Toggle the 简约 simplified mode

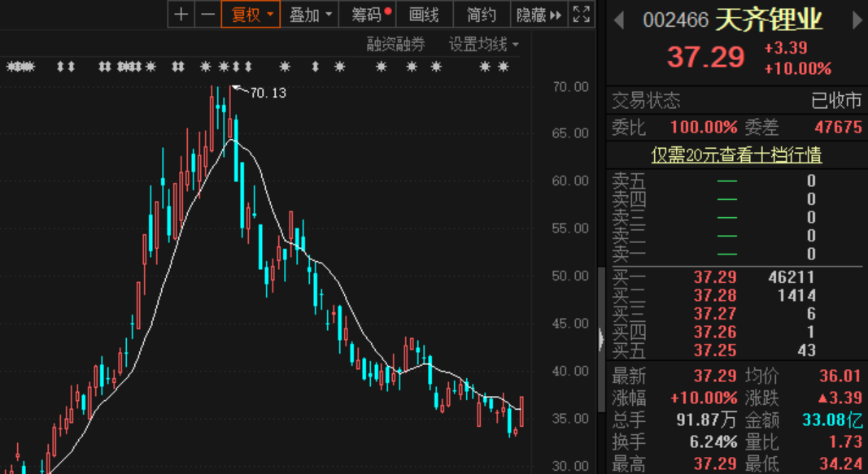tap(482, 15)
